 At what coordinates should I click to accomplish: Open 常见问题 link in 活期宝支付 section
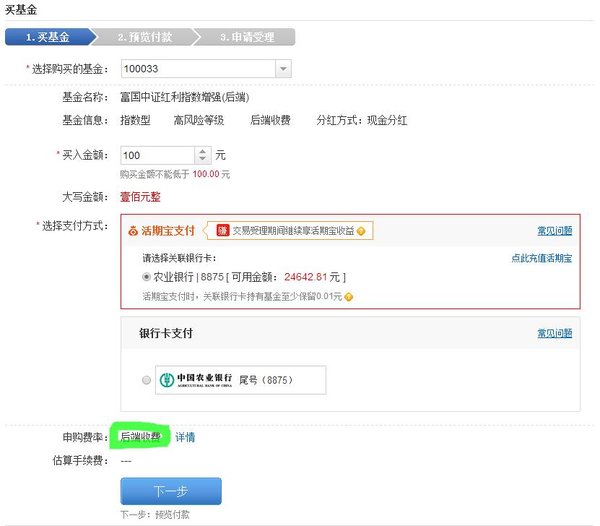[x=554, y=231]
